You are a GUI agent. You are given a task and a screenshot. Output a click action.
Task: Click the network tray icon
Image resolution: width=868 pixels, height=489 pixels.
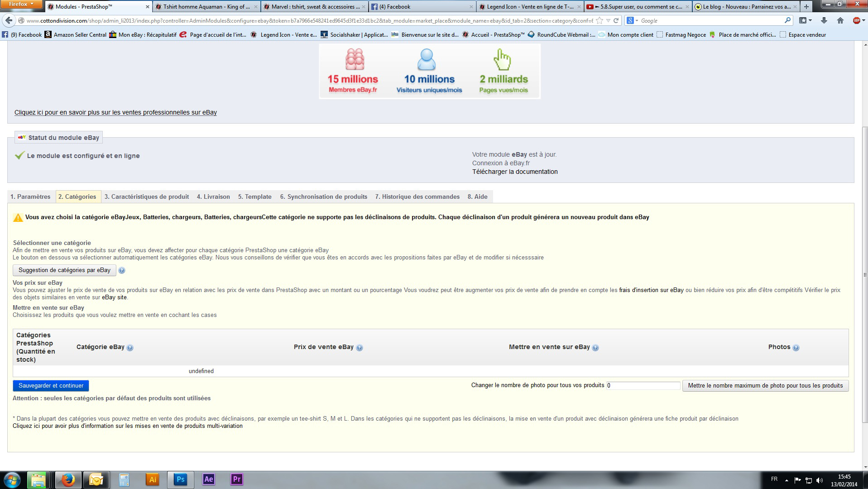pyautogui.click(x=808, y=480)
